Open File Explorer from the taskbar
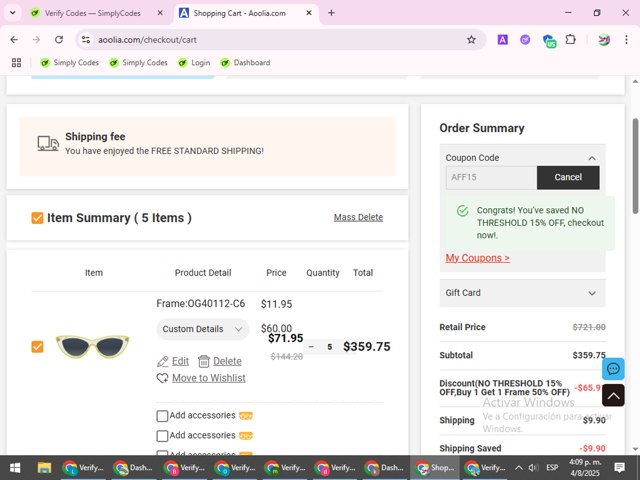 (44, 468)
